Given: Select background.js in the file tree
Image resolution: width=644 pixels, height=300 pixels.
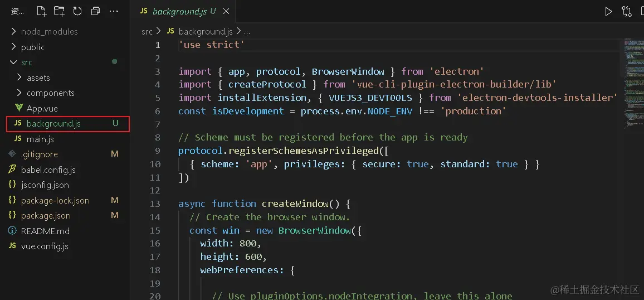Looking at the screenshot, I should click(x=68, y=124).
